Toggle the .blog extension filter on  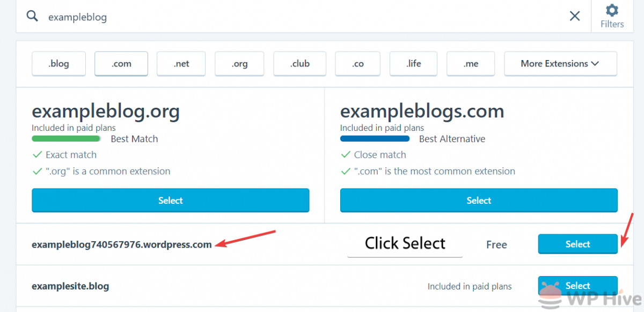pos(58,63)
